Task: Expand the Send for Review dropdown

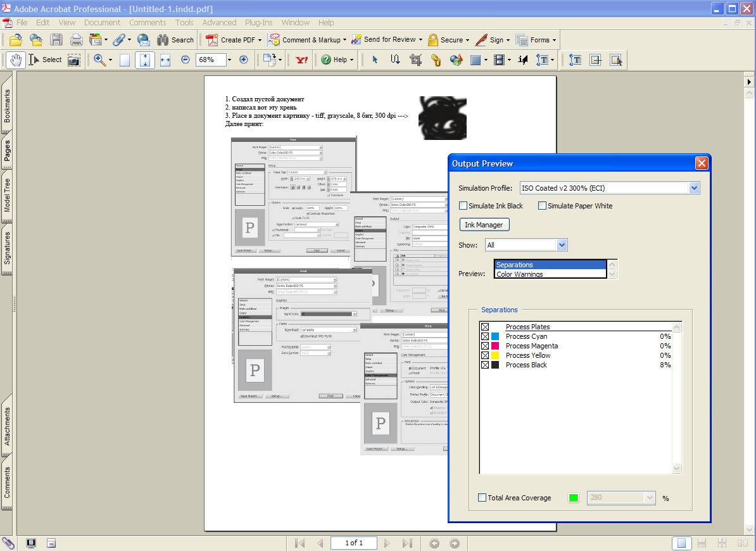Action: [x=420, y=40]
